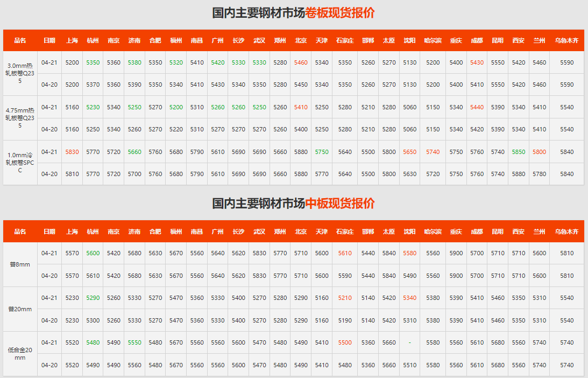588x378 pixels.
Task: Click red 5580 under 沈阳 in 普8mm row
Action: coord(409,253)
